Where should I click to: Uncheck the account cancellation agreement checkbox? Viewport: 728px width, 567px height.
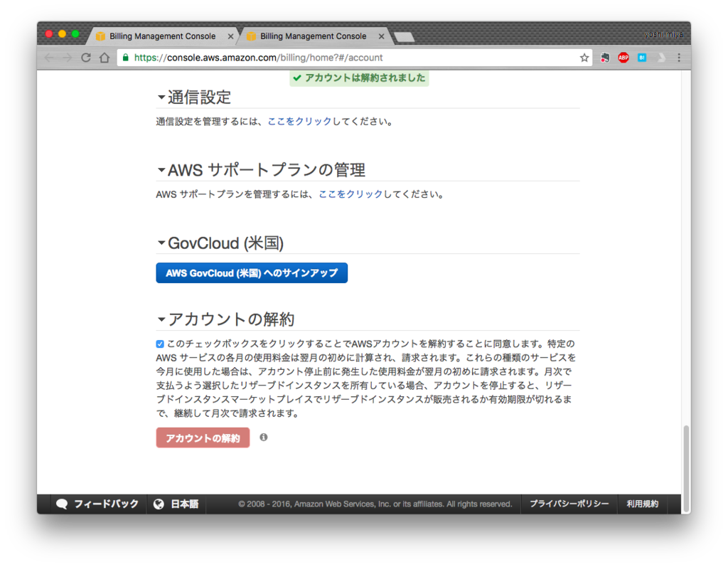click(x=160, y=344)
